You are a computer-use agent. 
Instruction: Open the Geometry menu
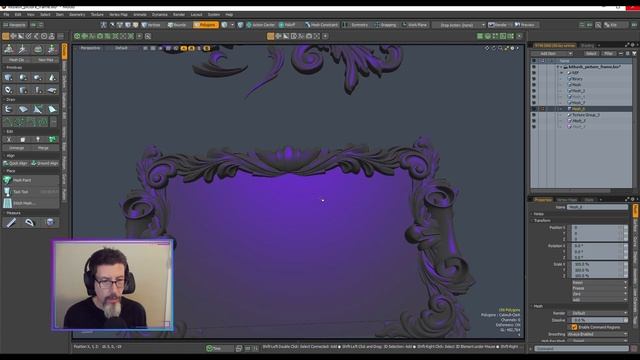coord(77,15)
